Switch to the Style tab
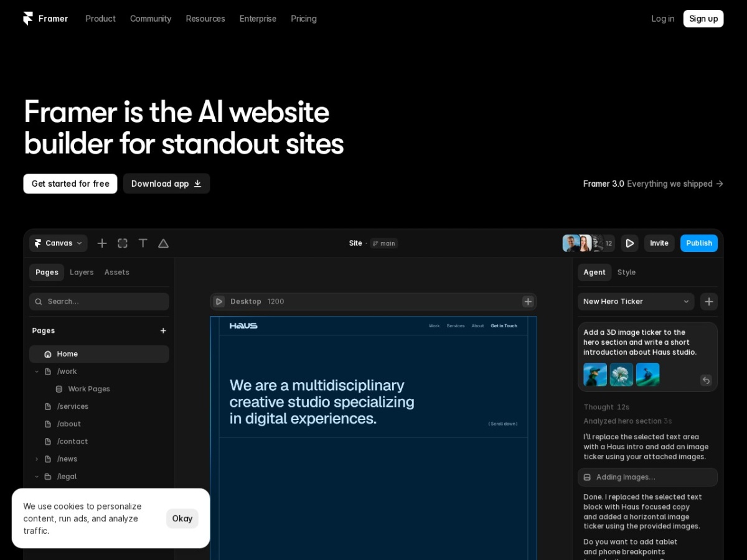The image size is (747, 560). click(x=626, y=273)
